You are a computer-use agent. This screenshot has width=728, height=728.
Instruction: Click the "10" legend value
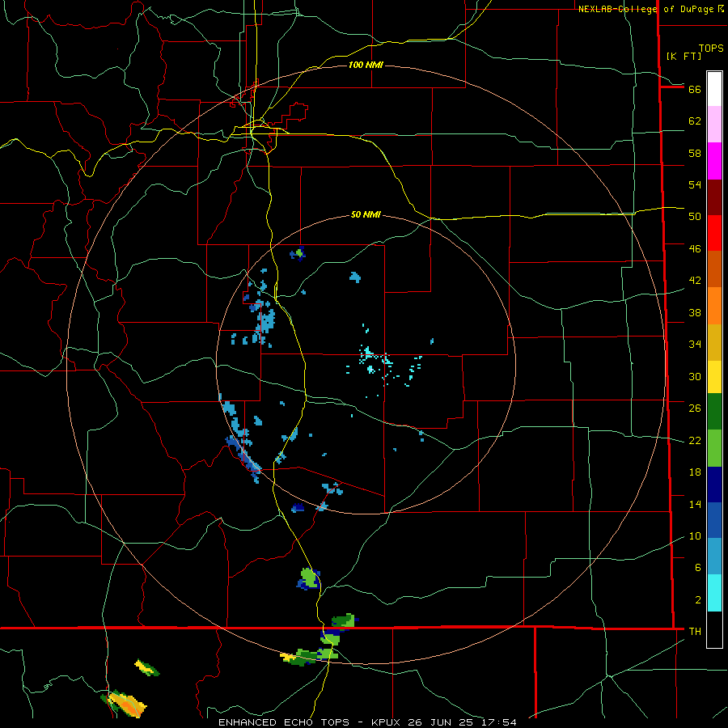[695, 536]
